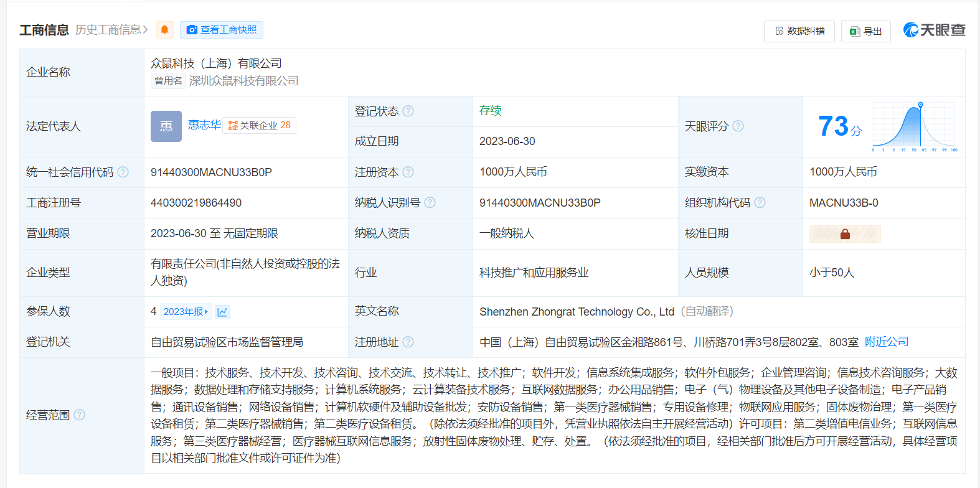This screenshot has height=488, width=980.
Task: Click the 73分 score value
Action: pyautogui.click(x=840, y=126)
